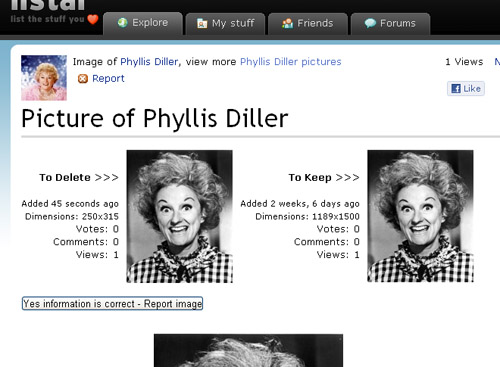Click the Friends people icon
500x367 pixels.
(x=287, y=23)
